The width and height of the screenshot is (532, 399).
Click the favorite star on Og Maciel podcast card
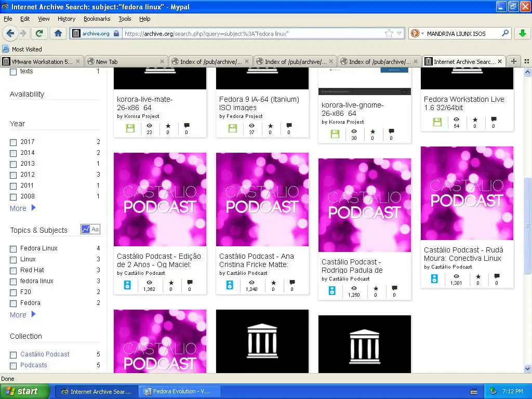171,283
